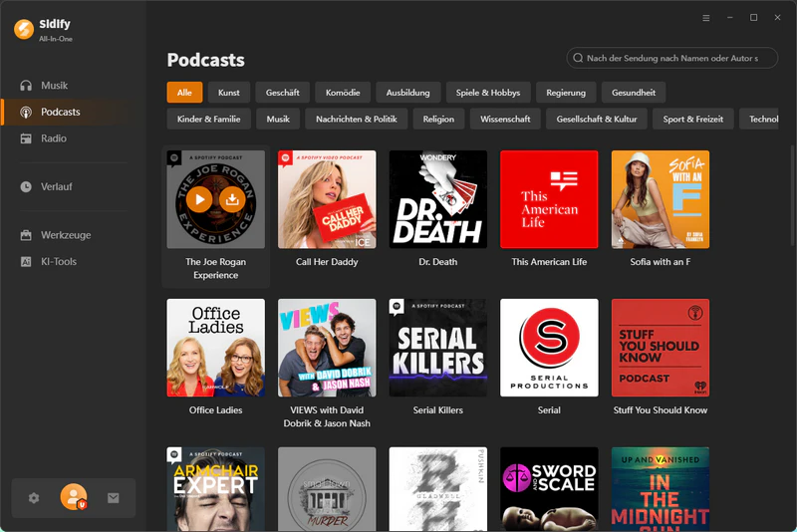Click the search magnifier icon
This screenshot has width=797, height=532.
(578, 58)
